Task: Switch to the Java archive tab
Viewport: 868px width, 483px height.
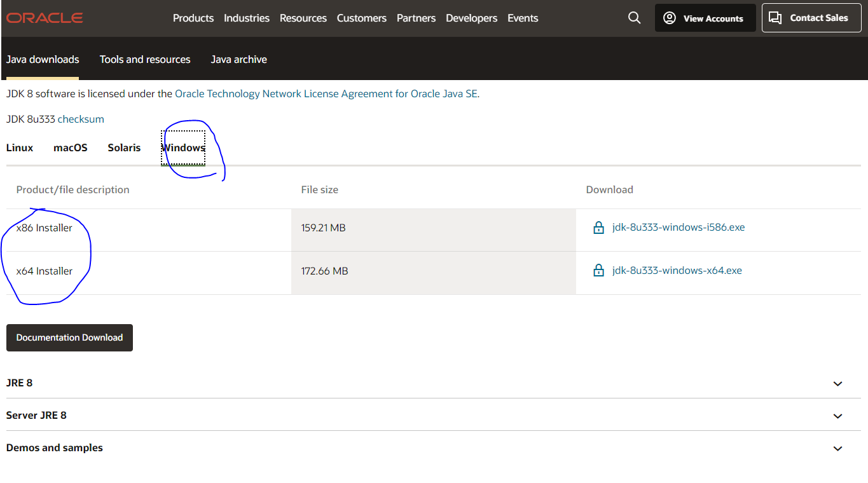Action: click(x=239, y=59)
